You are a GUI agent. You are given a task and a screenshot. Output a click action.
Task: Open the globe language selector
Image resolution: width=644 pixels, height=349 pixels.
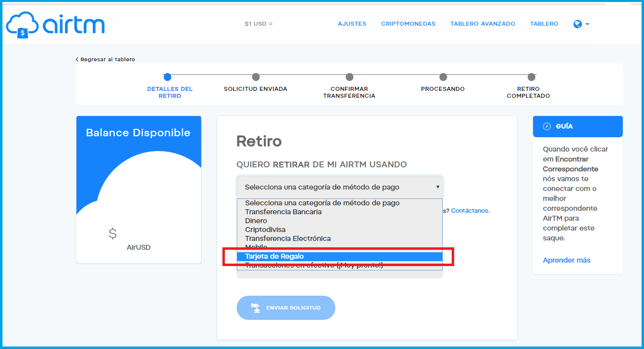[x=581, y=24]
